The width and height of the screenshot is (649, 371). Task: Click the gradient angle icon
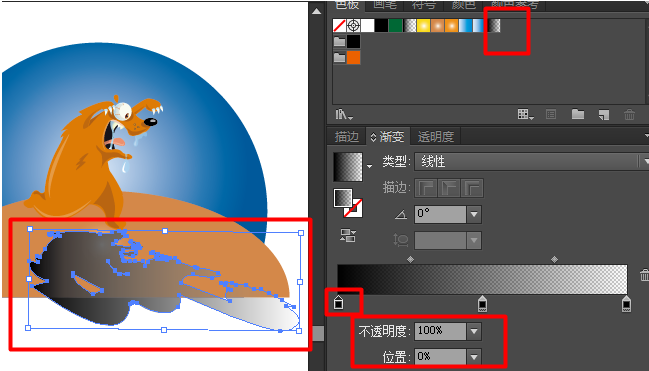(401, 214)
